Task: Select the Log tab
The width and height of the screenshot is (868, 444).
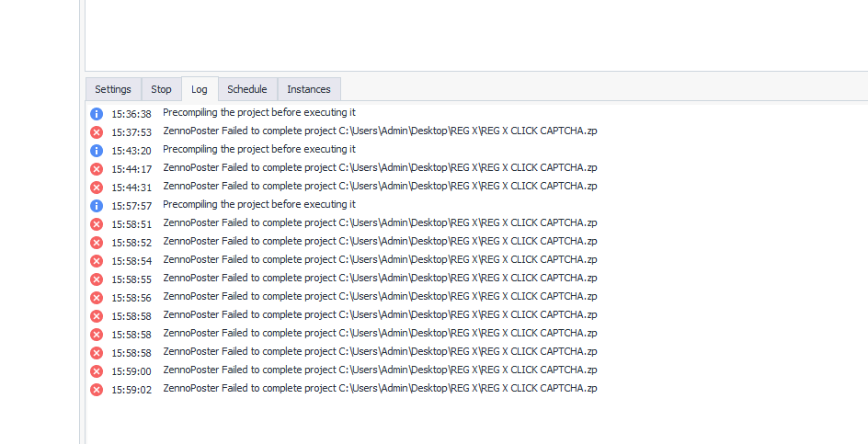Action: 200,89
